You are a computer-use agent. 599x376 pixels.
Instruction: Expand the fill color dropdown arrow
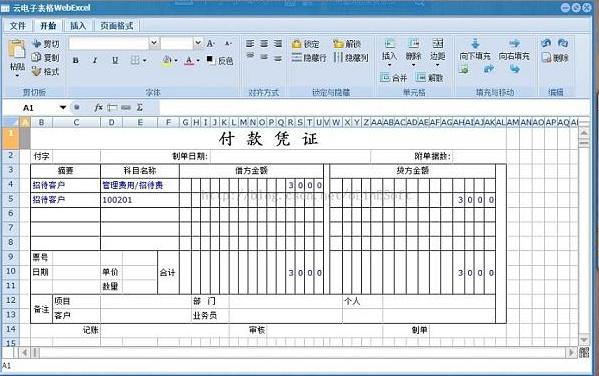176,60
